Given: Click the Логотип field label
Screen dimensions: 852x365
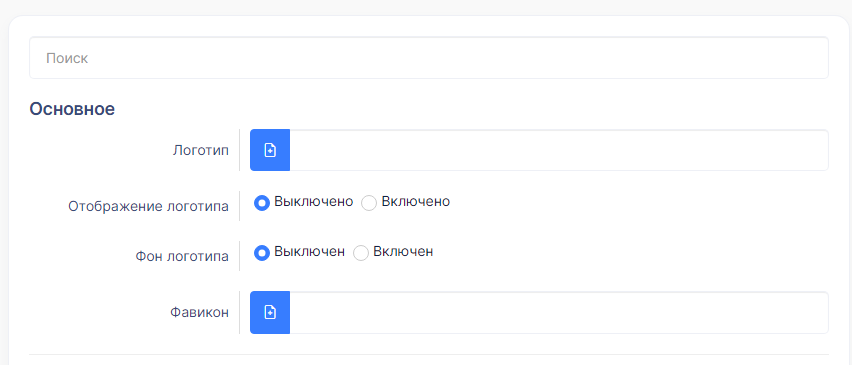Looking at the screenshot, I should pyautogui.click(x=201, y=150).
